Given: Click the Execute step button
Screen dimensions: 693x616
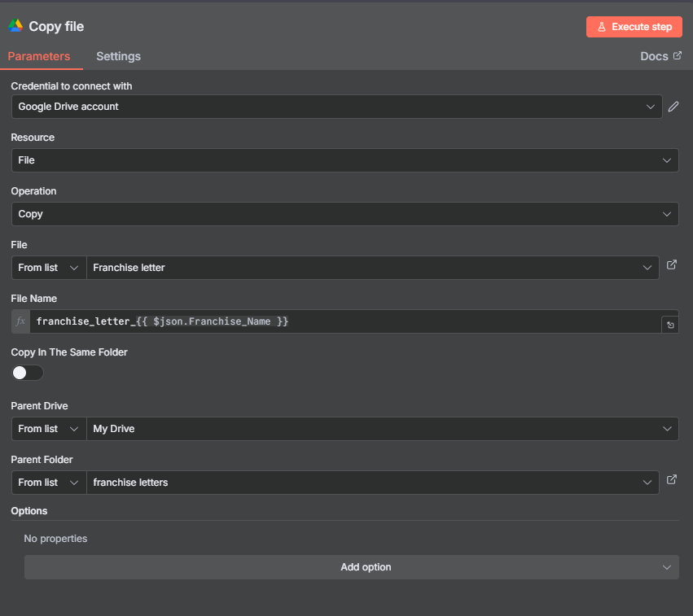Looking at the screenshot, I should (634, 27).
